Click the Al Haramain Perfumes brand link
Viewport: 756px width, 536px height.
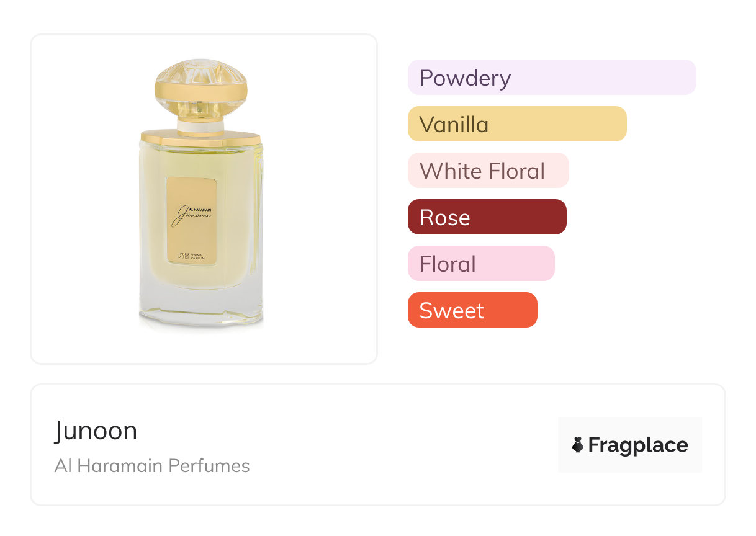(x=152, y=466)
